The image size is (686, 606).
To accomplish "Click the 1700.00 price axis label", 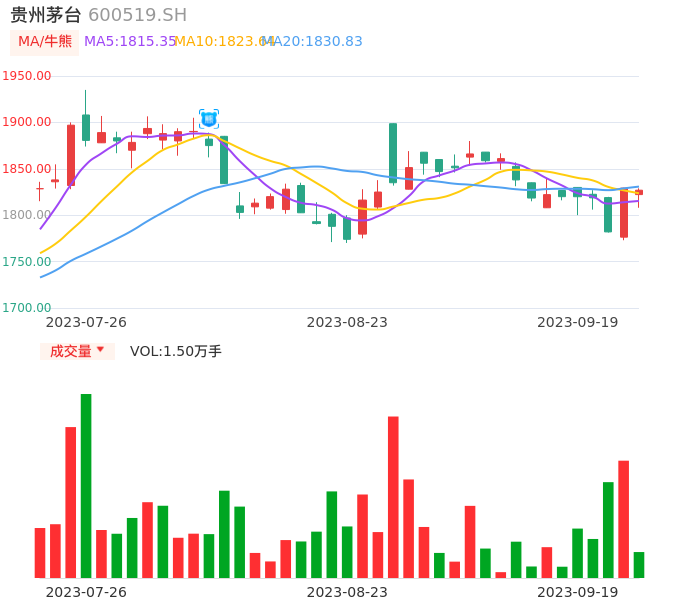I will pos(26,308).
